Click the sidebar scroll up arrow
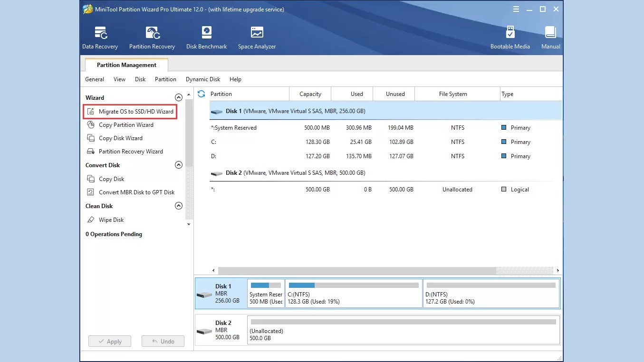The width and height of the screenshot is (644, 362). pyautogui.click(x=189, y=95)
